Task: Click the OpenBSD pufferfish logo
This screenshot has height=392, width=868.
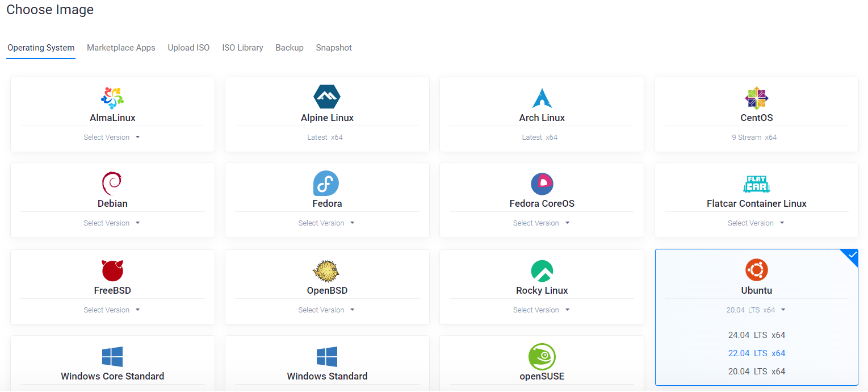Action: tap(326, 271)
